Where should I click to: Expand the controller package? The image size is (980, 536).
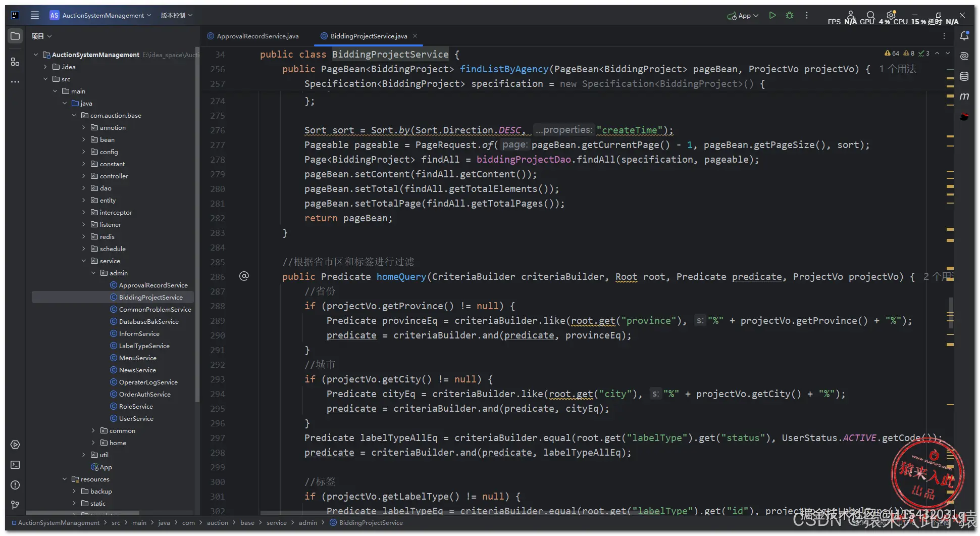[84, 176]
